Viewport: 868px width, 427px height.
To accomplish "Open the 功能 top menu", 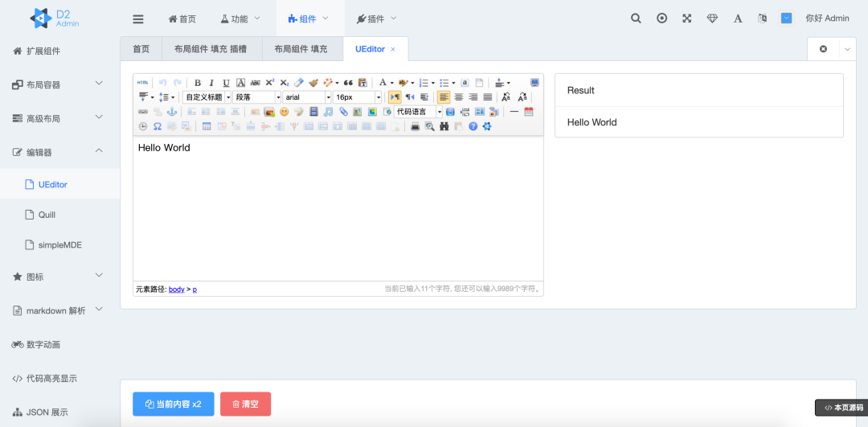I will coord(241,18).
